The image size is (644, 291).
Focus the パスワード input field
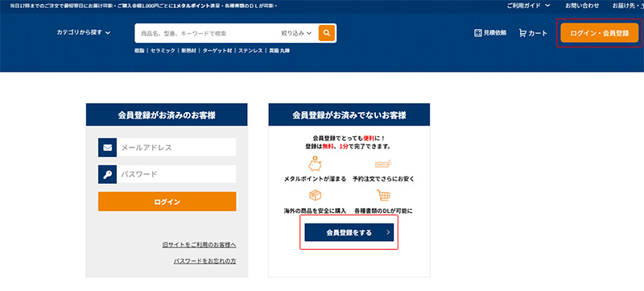(x=176, y=174)
